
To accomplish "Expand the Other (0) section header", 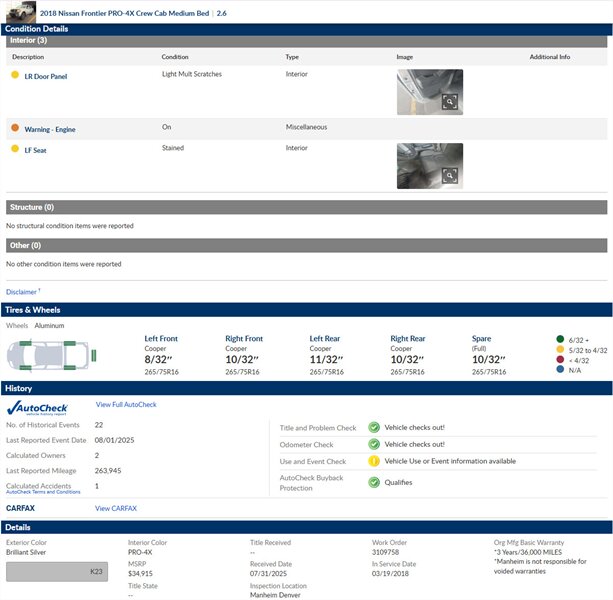I will [x=25, y=245].
